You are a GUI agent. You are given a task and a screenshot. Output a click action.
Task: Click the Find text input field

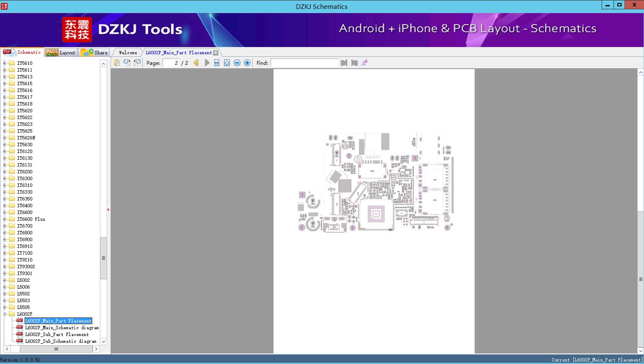(x=304, y=63)
